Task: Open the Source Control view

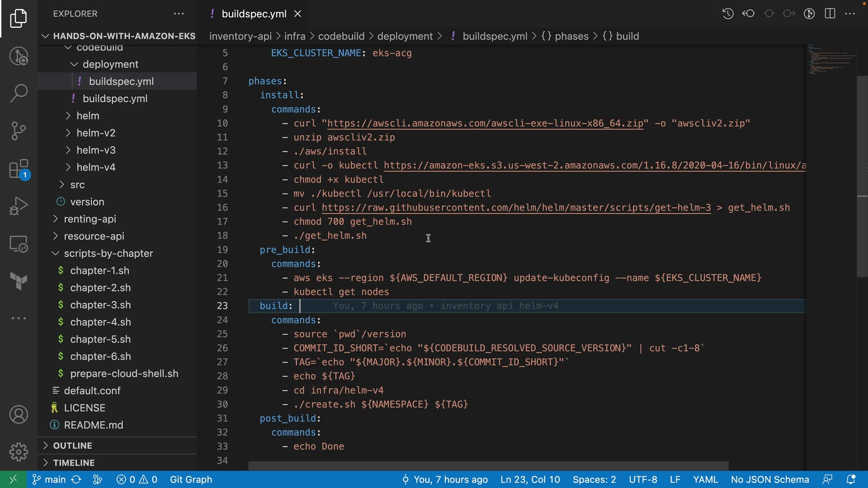Action: (19, 131)
